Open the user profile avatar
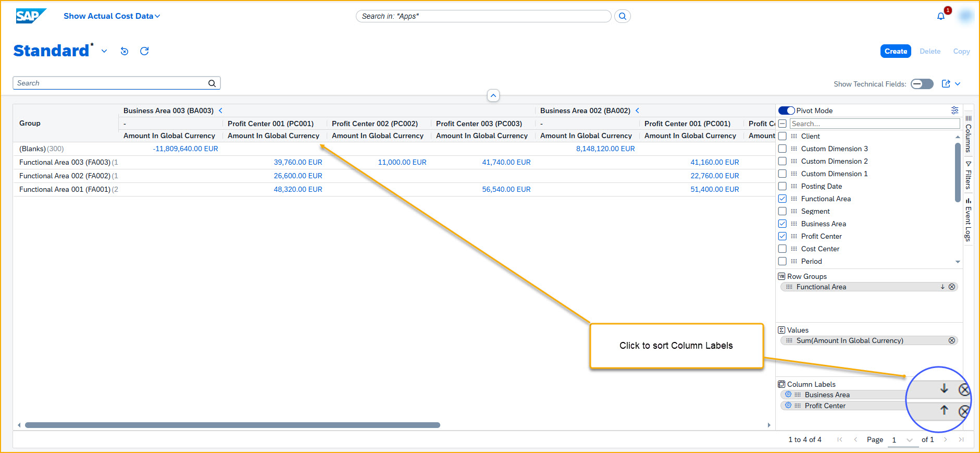Viewport: 980px width, 453px height. point(965,16)
